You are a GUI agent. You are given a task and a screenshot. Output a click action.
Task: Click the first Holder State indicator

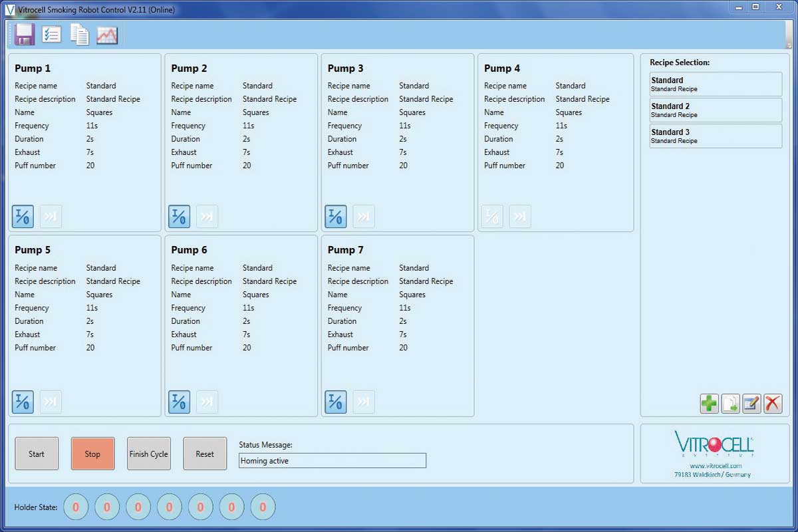pos(76,507)
